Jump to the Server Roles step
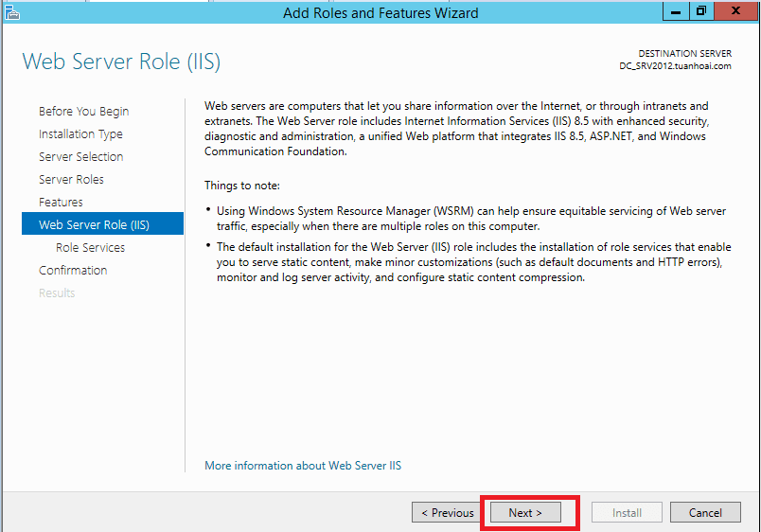761x532 pixels. 71,180
